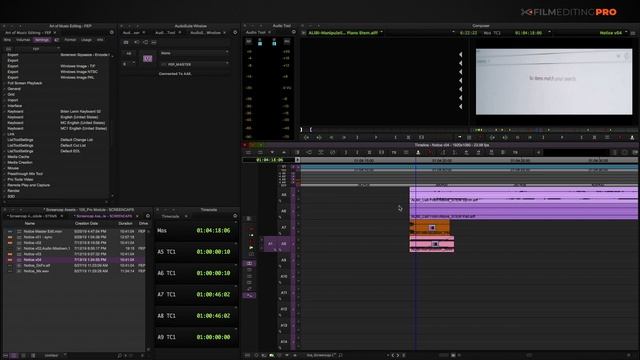Open the Audio Tool fast menu icon
The image size is (640, 360).
pyautogui.click(x=293, y=32)
